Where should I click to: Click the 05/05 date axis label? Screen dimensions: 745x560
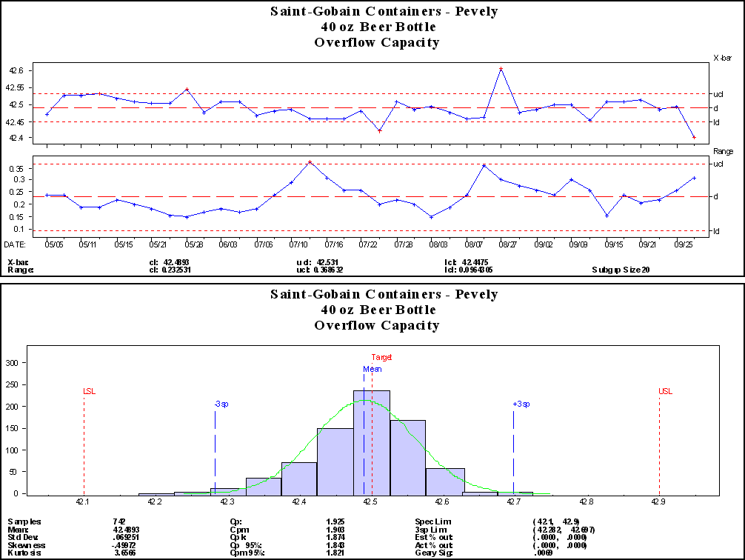(53, 243)
